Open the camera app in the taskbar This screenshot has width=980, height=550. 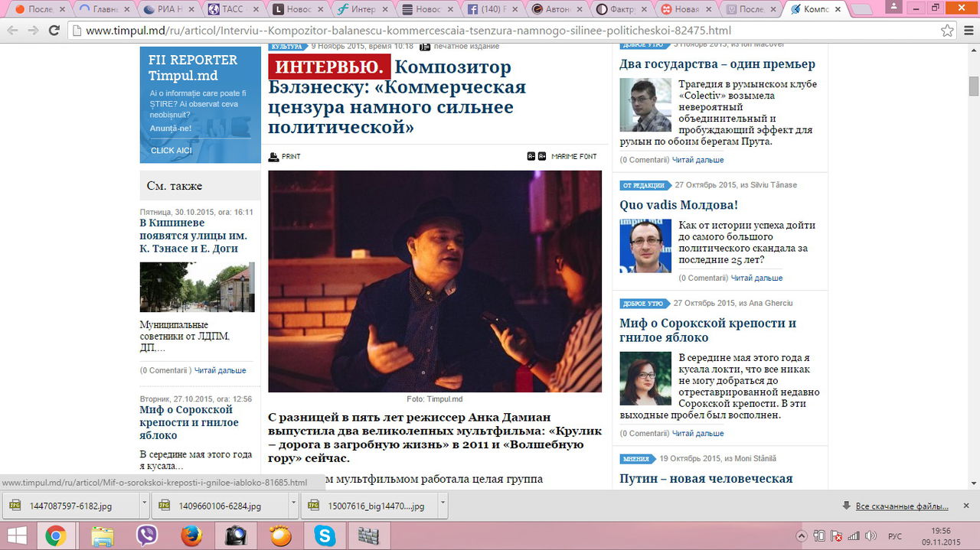click(236, 535)
